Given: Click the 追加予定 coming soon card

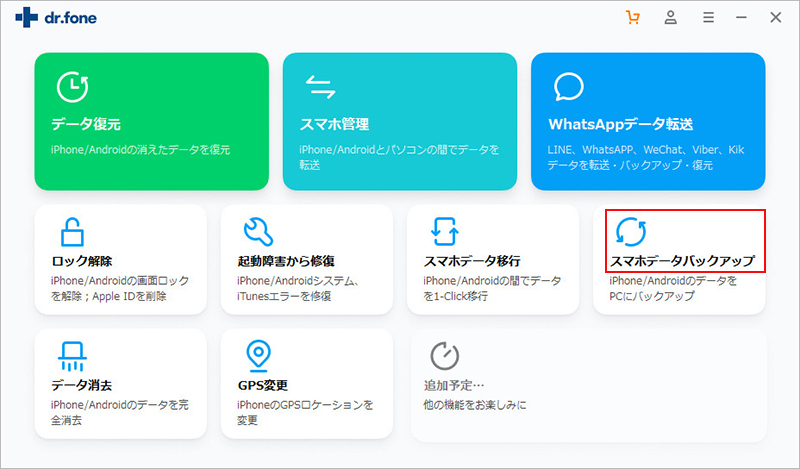Looking at the screenshot, I should tap(588, 384).
